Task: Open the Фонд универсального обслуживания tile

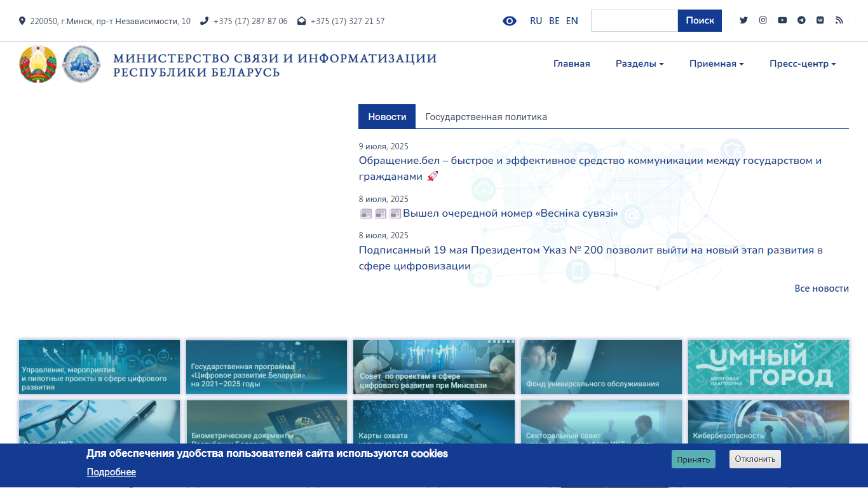Action: [x=601, y=367]
